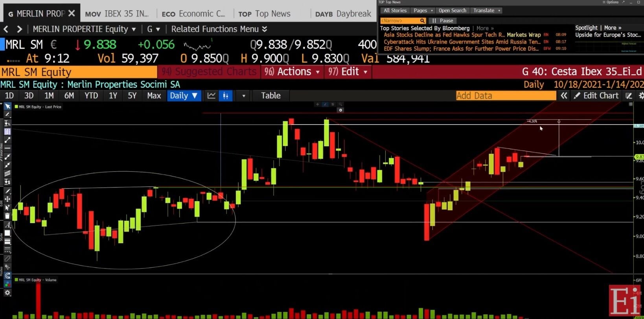644x319 pixels.
Task: Open the Translate dropdown in Top News
Action: click(x=486, y=11)
